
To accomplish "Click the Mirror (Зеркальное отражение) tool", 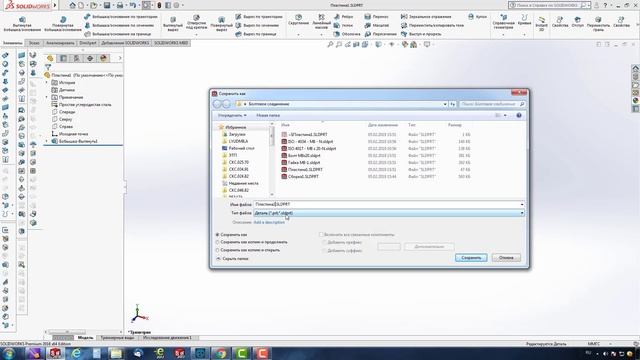I will 426,17.
